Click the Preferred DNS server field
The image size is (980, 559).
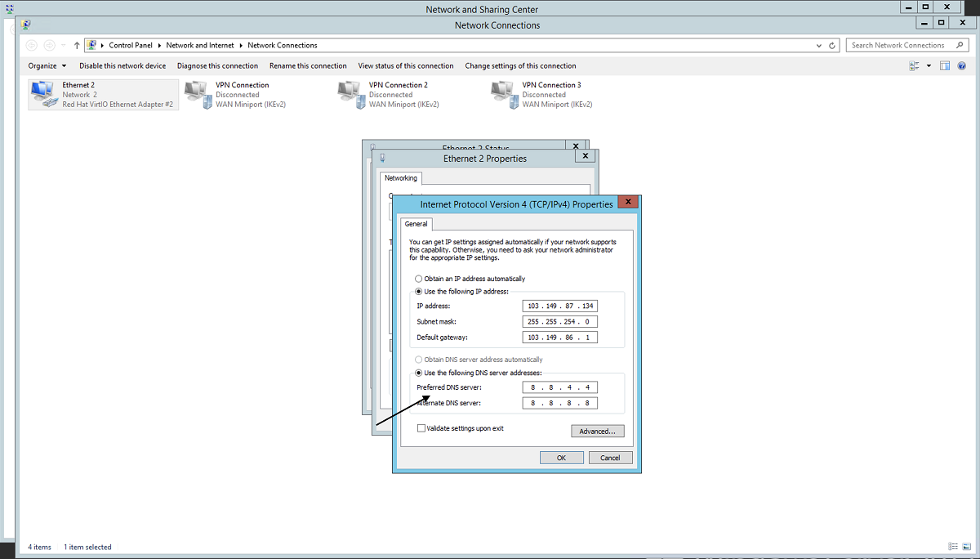(560, 387)
